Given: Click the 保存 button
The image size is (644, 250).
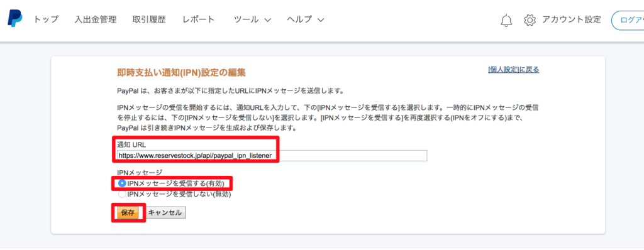Looking at the screenshot, I should (x=128, y=213).
